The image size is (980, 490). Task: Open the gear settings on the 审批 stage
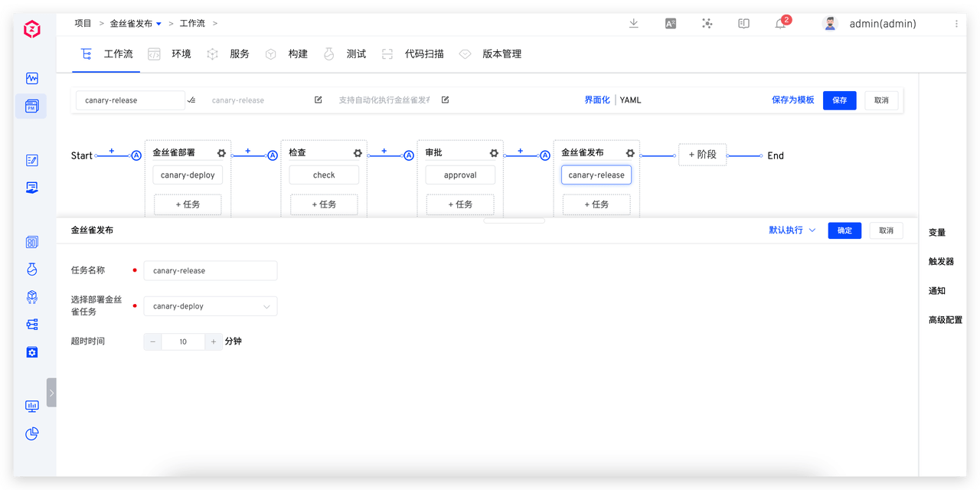493,152
